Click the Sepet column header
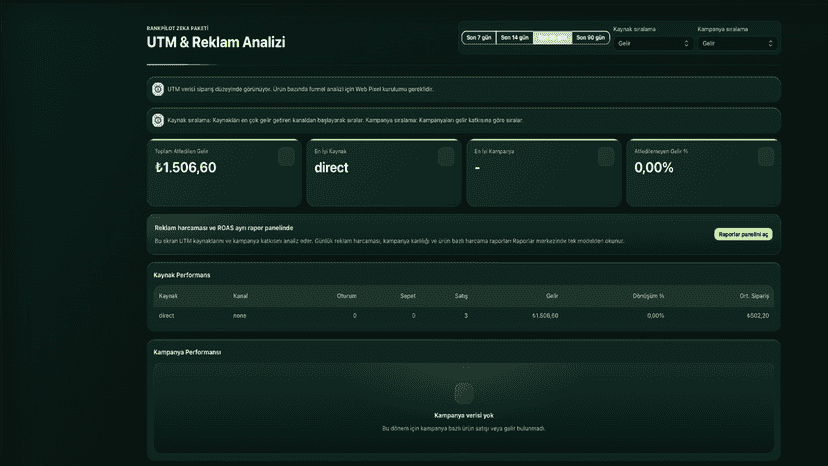 coord(408,296)
